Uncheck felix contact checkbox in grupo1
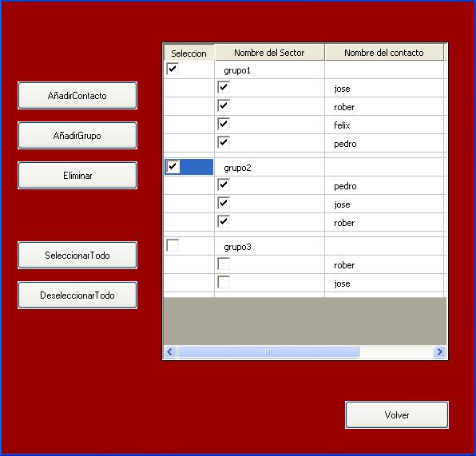The image size is (476, 456). pos(224,124)
